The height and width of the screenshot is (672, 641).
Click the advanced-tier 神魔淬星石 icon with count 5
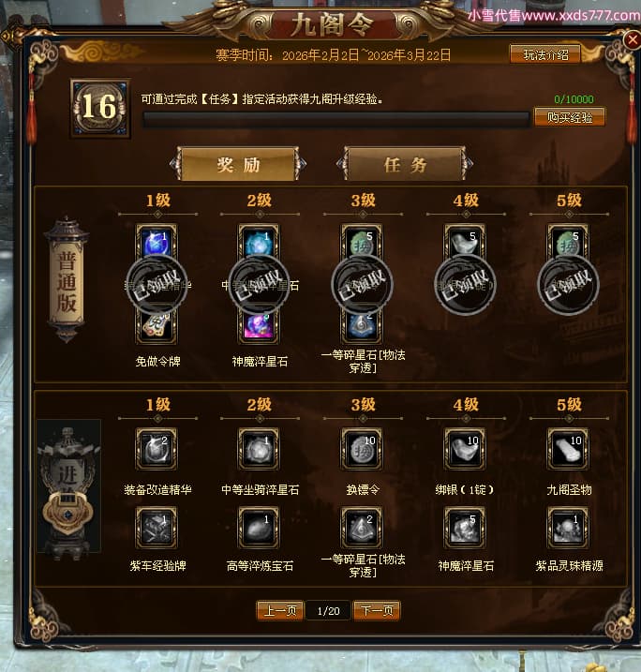[465, 528]
